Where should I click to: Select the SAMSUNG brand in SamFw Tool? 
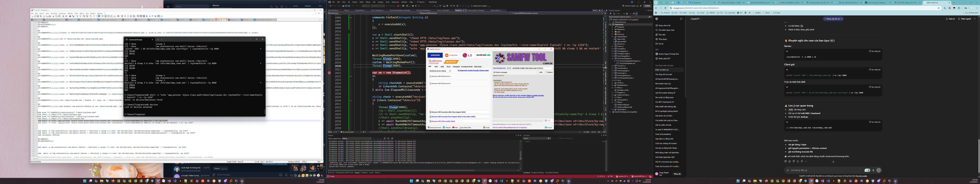click(x=435, y=55)
